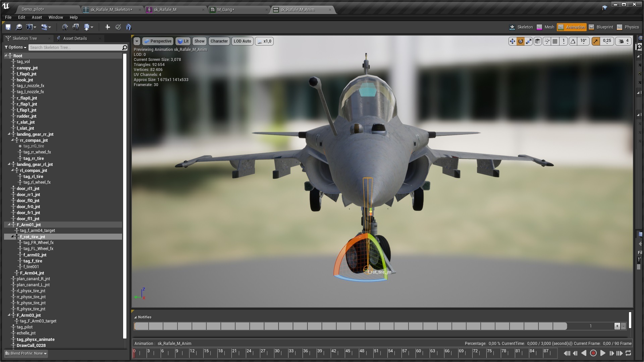Viewport: 644px width, 362px height.
Task: Collapse the landing_gear_rr_jnt bone
Action: tap(9, 134)
